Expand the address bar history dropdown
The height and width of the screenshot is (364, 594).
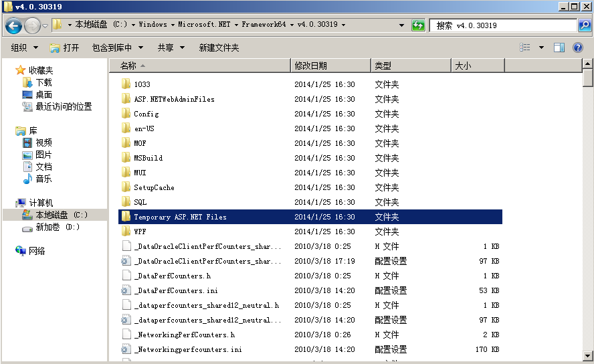coord(401,25)
